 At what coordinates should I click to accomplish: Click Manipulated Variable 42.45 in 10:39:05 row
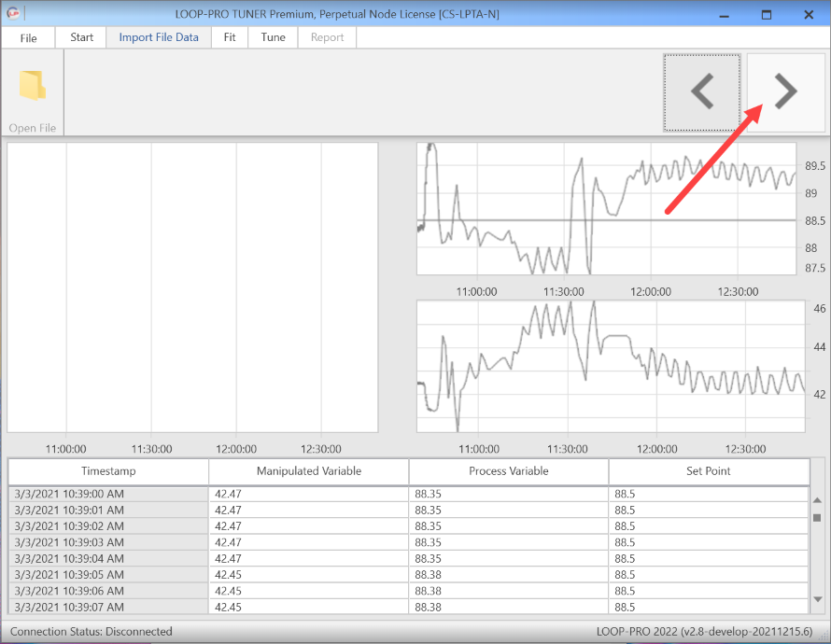point(309,575)
